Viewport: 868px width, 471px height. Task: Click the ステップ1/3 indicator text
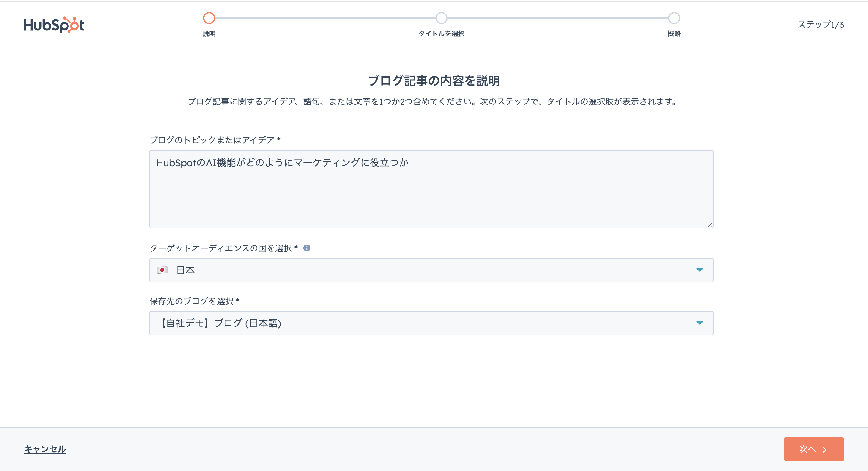(820, 25)
